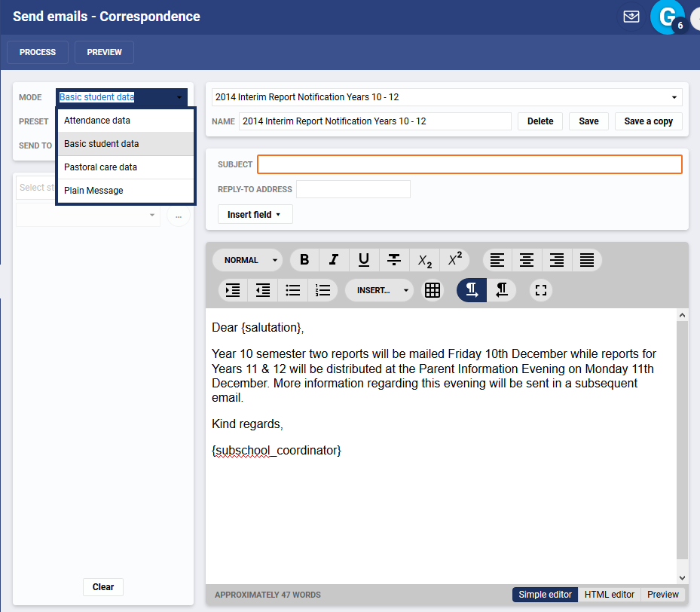
Task: Switch to the Preview tab
Action: (662, 595)
